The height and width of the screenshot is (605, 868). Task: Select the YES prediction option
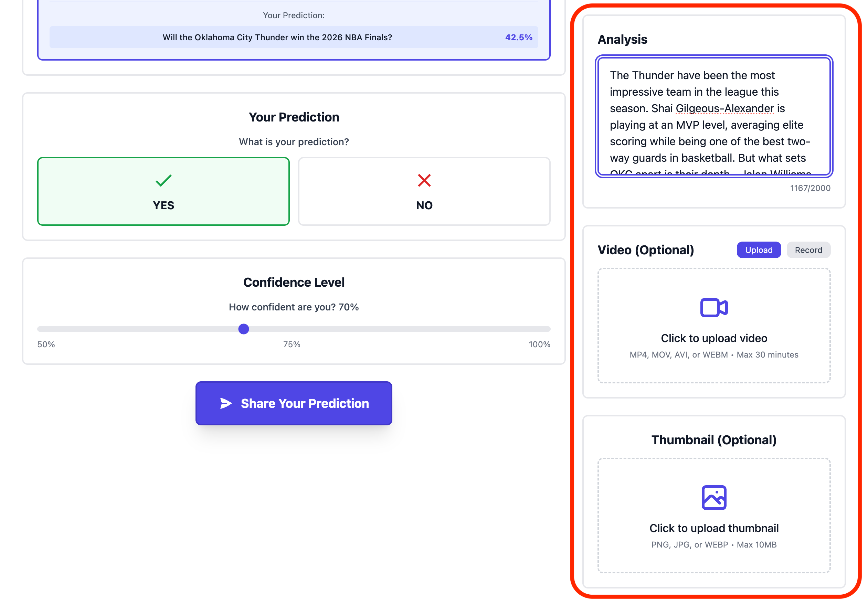coord(162,191)
